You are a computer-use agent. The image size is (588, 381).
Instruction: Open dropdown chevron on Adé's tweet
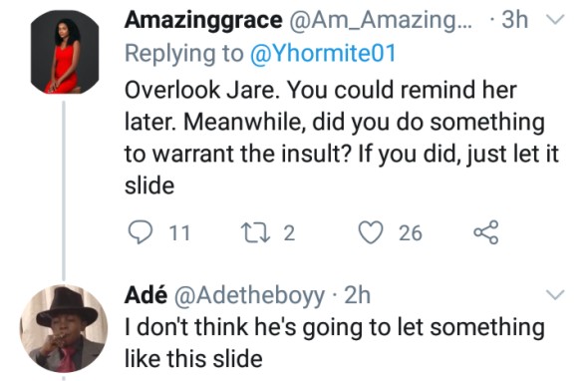pos(555,294)
